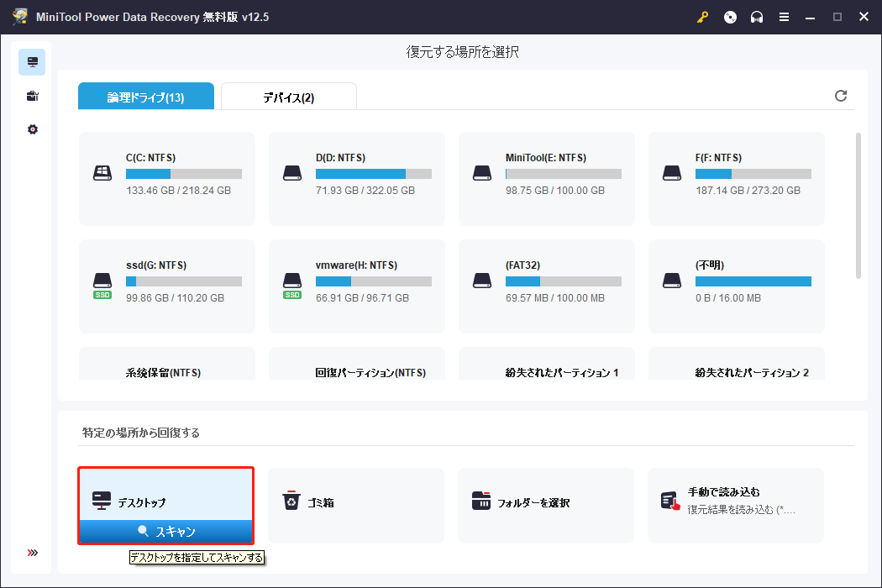Click 69.57 MB / 100.00 MB text

[x=555, y=297]
